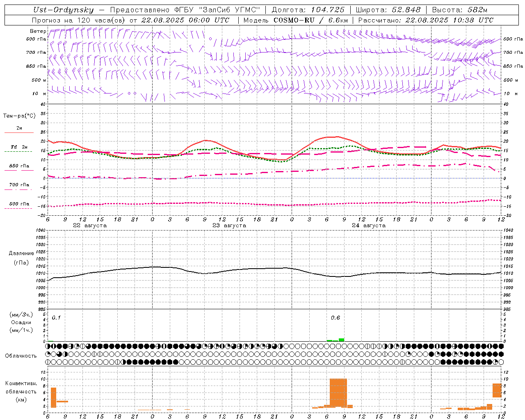Click the dashed line sample under Td 2м legend
This screenshot has height=420, width=525.
(19, 151)
